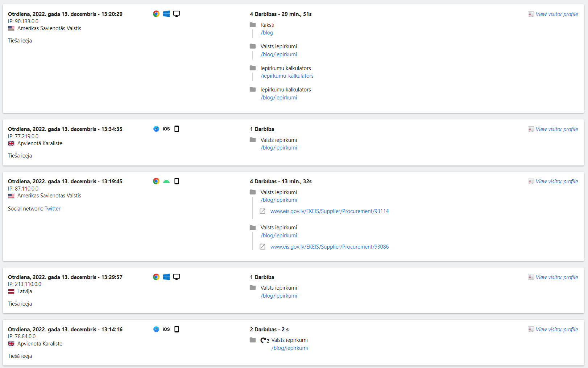Click the 13:20:29 visit timestamp
The width and height of the screenshot is (588, 368).
tap(65, 14)
